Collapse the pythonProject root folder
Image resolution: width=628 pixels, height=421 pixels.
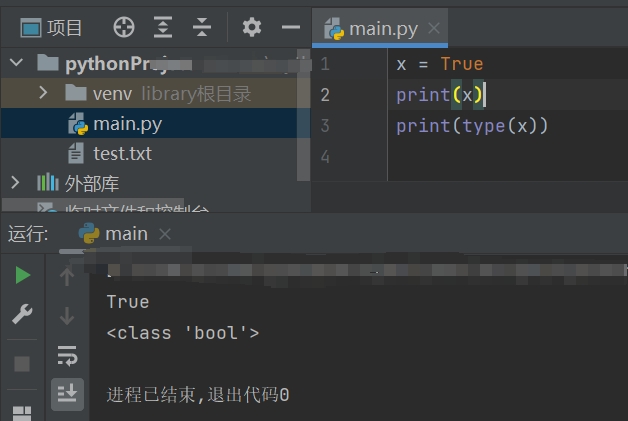[16, 63]
